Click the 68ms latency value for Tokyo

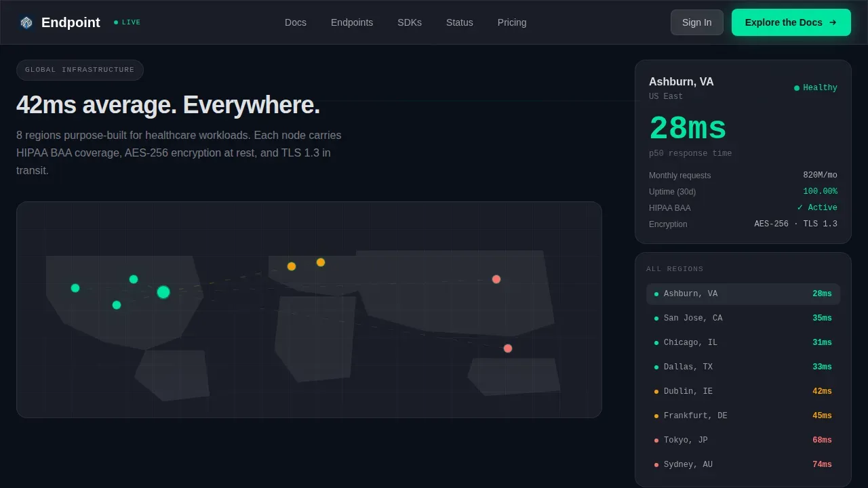822,441
